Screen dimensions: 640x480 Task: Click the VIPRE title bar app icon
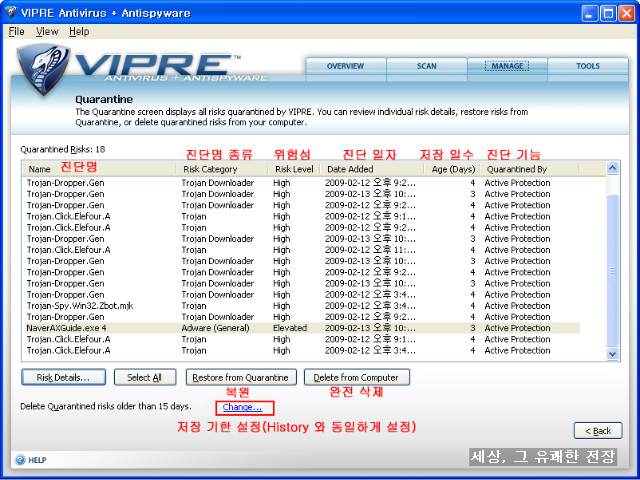click(x=11, y=12)
